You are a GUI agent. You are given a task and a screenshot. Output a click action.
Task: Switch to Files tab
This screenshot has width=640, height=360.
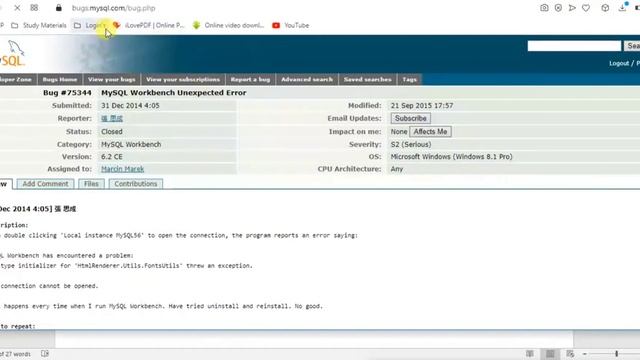[91, 184]
